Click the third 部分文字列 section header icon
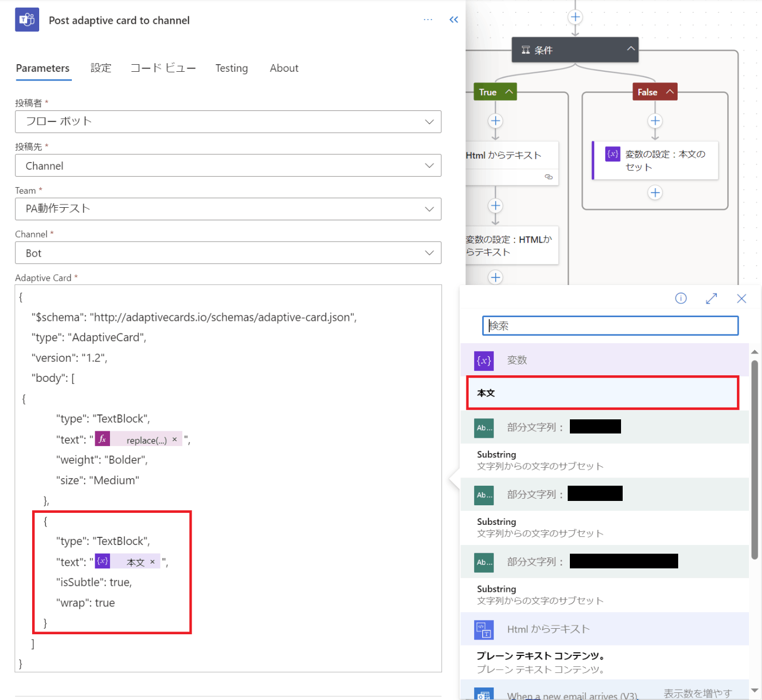 [484, 562]
